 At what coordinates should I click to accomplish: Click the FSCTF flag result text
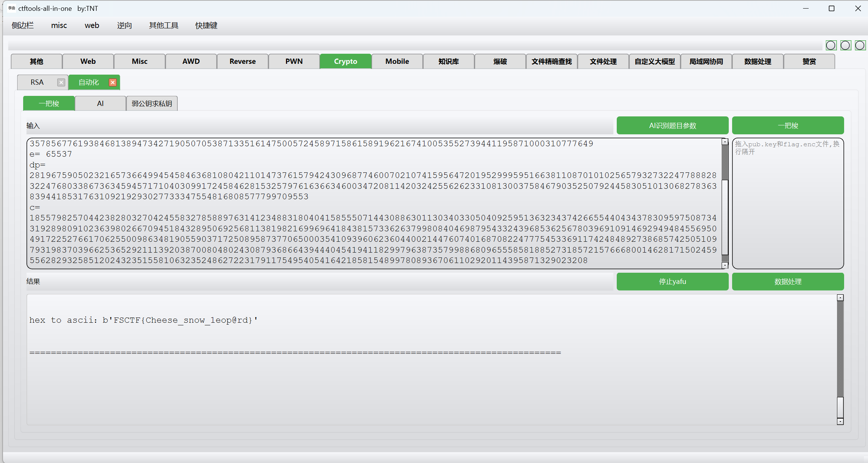[143, 320]
